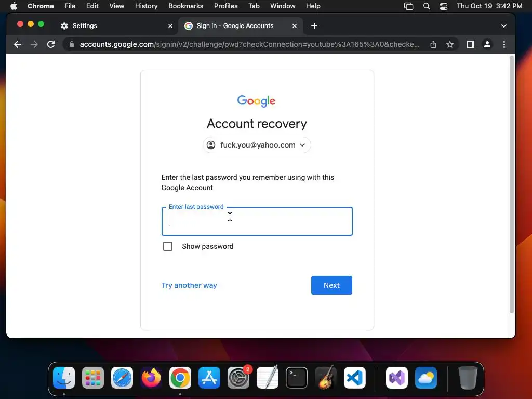
Task: Click the Google logo
Action: click(x=257, y=101)
